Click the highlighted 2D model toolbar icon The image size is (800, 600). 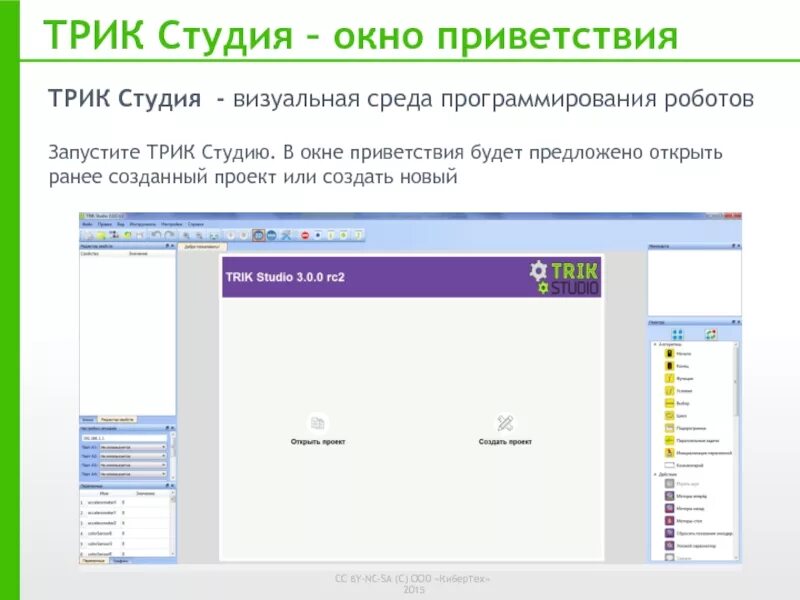(x=259, y=235)
